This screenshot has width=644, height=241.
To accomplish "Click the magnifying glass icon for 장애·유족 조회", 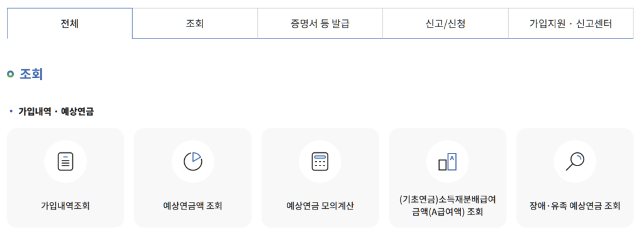I will [x=575, y=162].
